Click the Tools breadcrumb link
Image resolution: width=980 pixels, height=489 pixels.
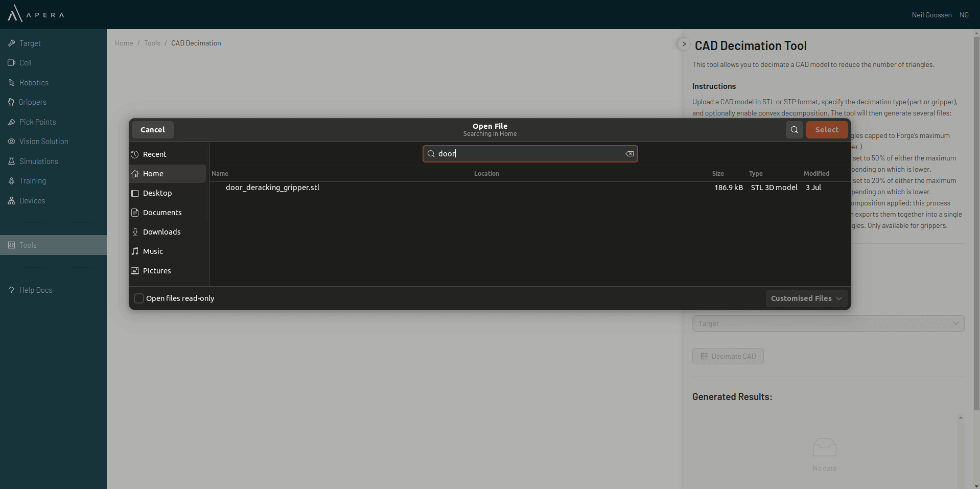[152, 43]
